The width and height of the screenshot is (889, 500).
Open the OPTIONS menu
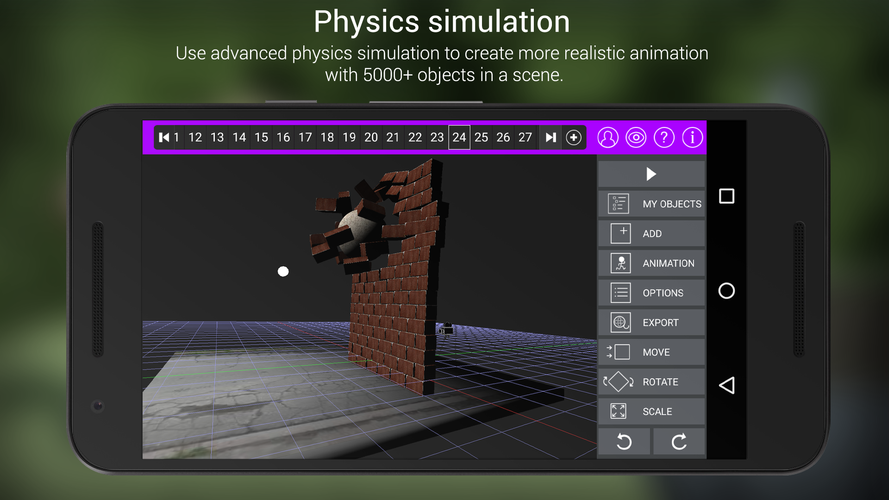651,293
